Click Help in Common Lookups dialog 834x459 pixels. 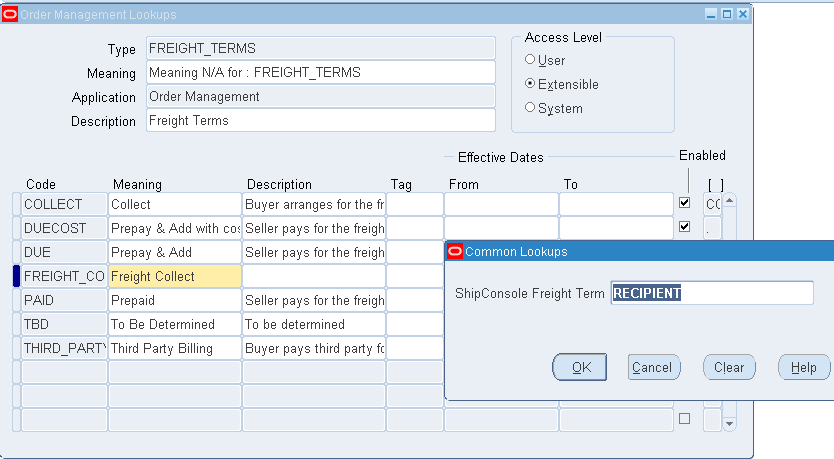click(804, 367)
